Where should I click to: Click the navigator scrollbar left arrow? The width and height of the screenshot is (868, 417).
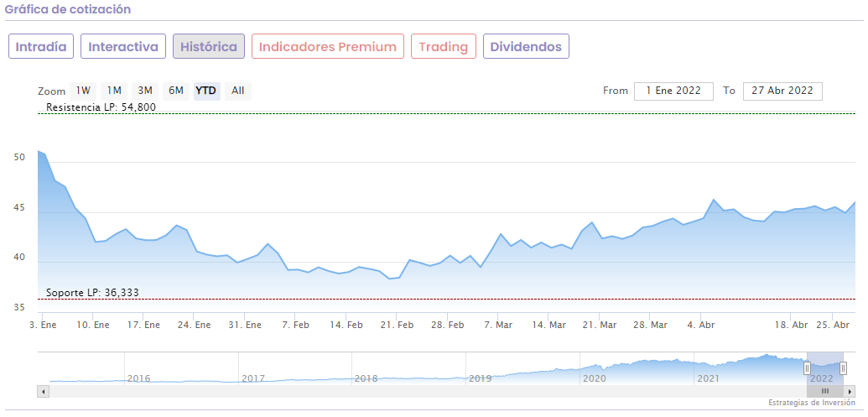click(x=43, y=391)
